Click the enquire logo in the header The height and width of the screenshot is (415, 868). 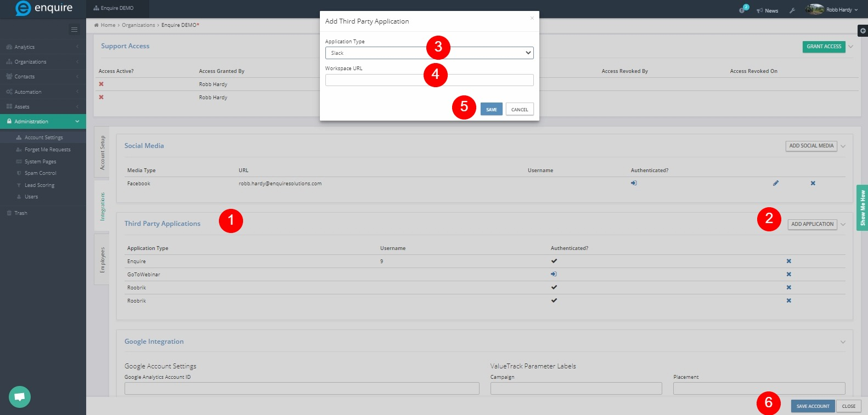tap(43, 8)
